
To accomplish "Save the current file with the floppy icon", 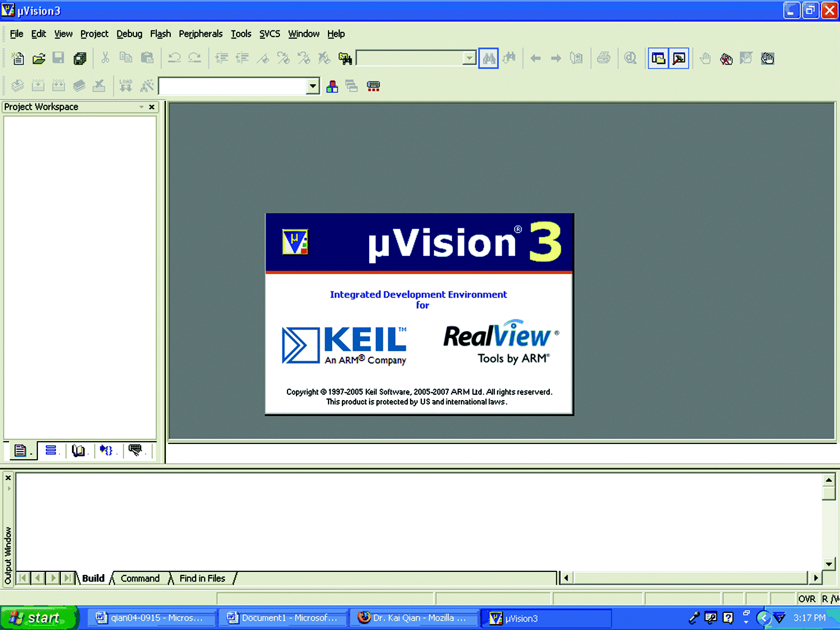I will click(59, 58).
